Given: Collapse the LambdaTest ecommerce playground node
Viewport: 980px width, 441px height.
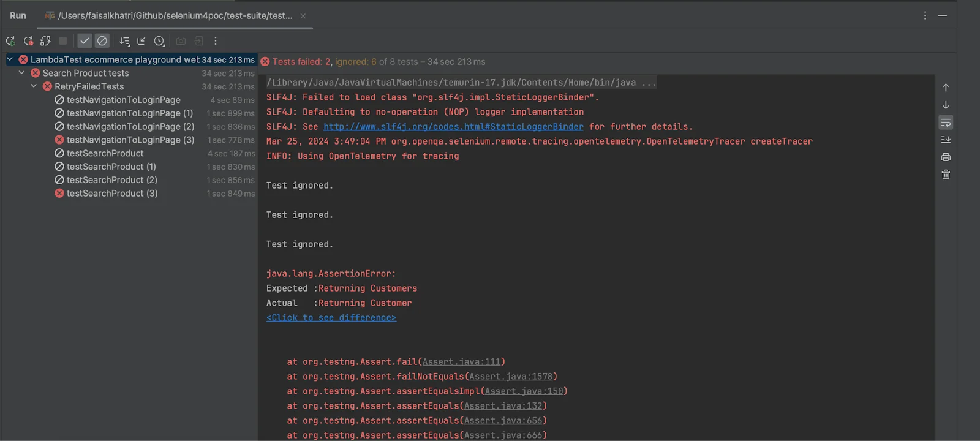Looking at the screenshot, I should [x=10, y=59].
